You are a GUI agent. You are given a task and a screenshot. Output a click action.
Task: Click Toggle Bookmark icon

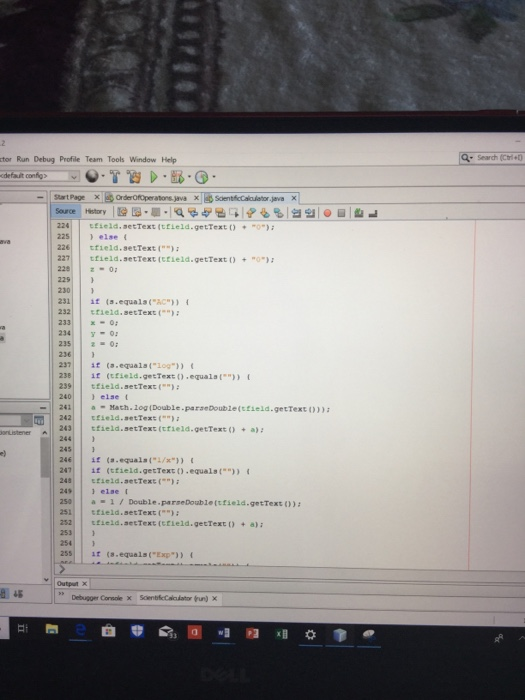pyautogui.click(x=278, y=213)
